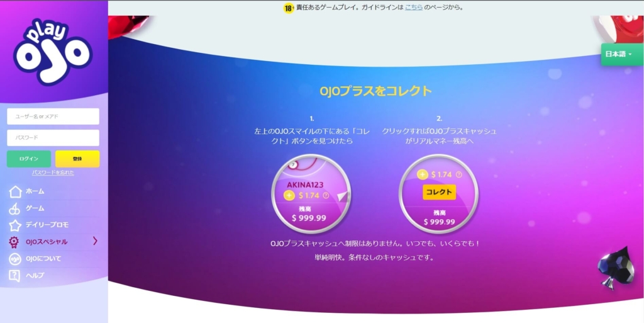Viewport: 644px width, 323px height.
Task: Click the star daily promo icon
Action: [x=15, y=225]
